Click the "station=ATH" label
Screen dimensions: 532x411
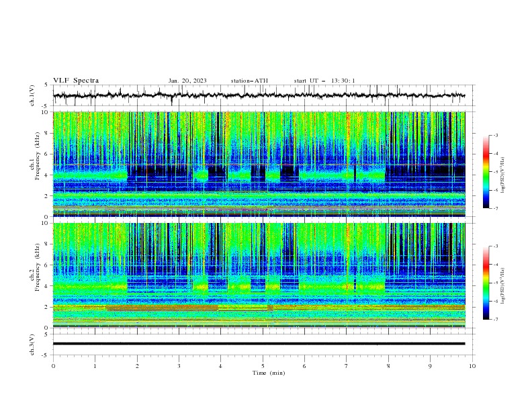tap(249, 81)
